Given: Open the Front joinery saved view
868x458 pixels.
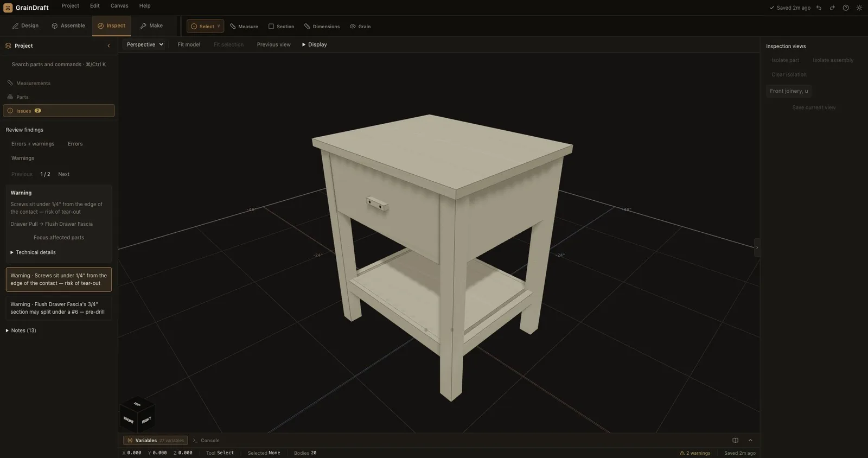Looking at the screenshot, I should (x=789, y=91).
